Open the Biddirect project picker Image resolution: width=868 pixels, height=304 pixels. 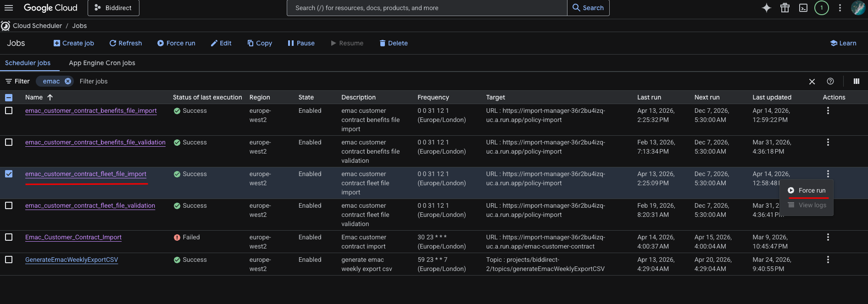[x=113, y=8]
